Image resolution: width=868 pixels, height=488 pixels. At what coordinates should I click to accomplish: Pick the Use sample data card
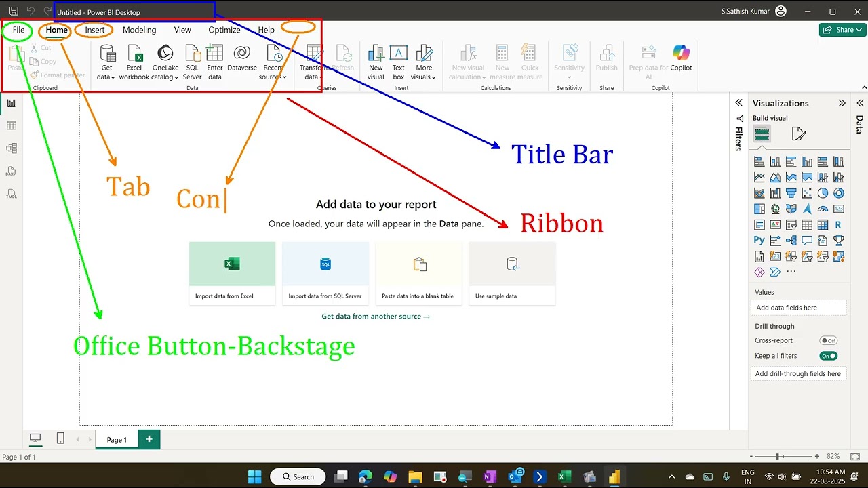(512, 273)
